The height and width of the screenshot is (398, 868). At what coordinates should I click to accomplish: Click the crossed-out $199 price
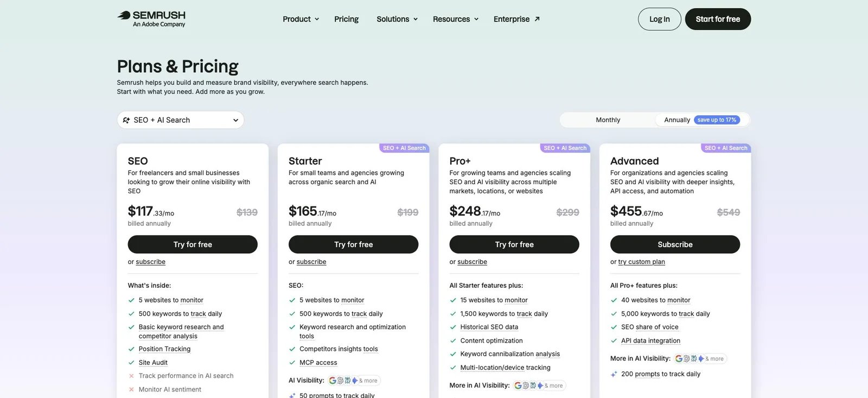[407, 212]
